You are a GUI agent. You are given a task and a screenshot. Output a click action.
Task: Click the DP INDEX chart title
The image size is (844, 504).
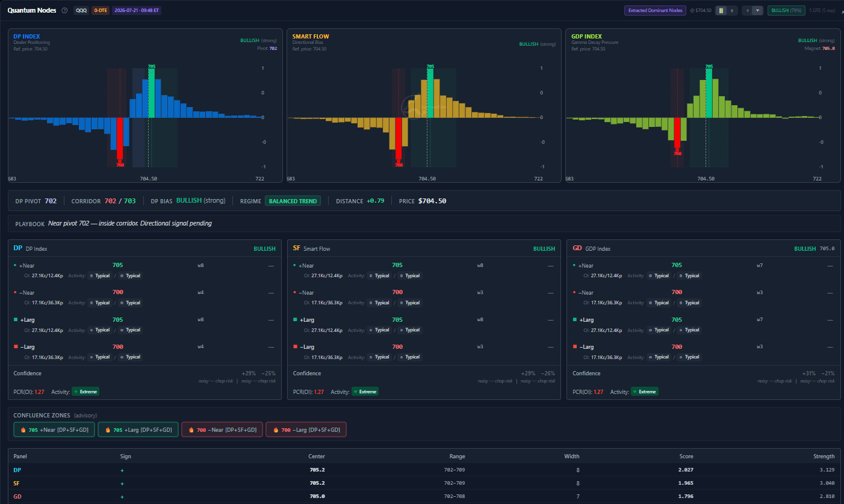[x=26, y=37]
